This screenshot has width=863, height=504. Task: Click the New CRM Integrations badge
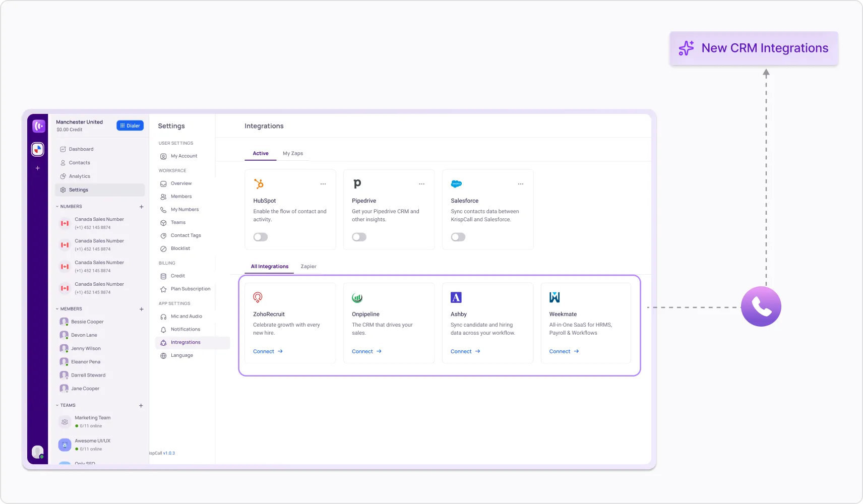754,48
